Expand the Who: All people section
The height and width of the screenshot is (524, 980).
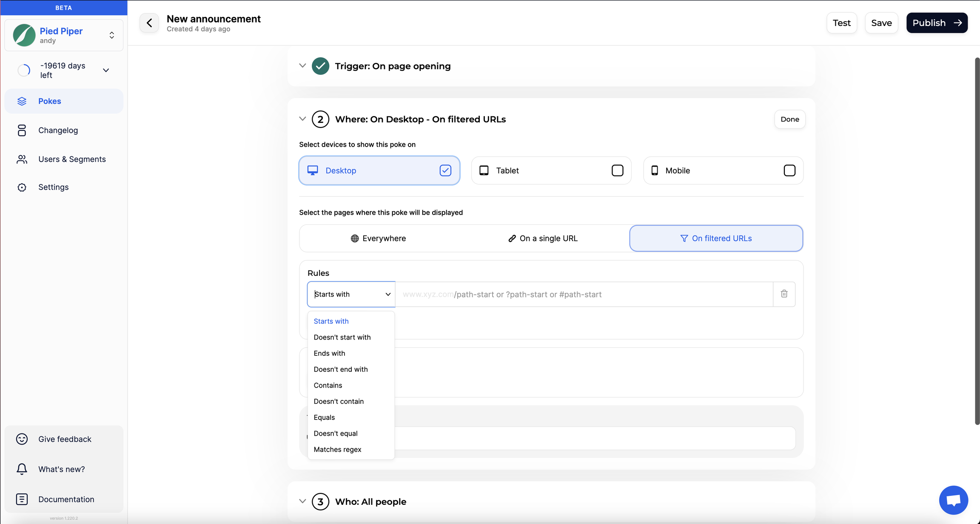coord(302,501)
